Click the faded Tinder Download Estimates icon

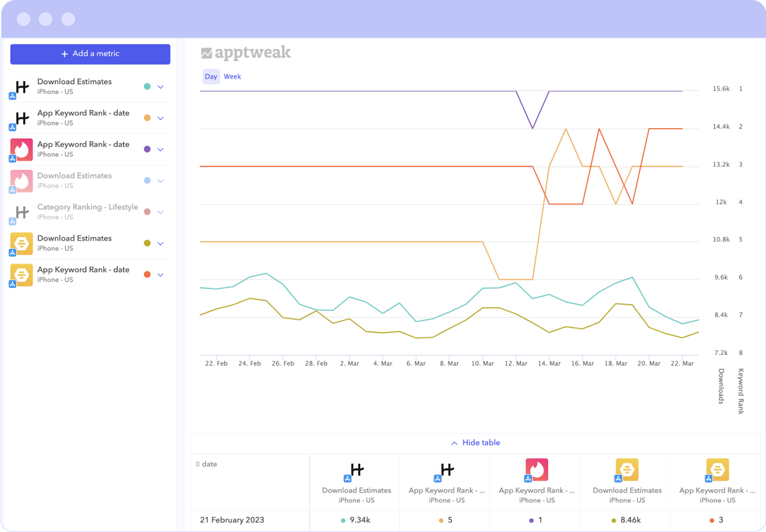coord(21,181)
